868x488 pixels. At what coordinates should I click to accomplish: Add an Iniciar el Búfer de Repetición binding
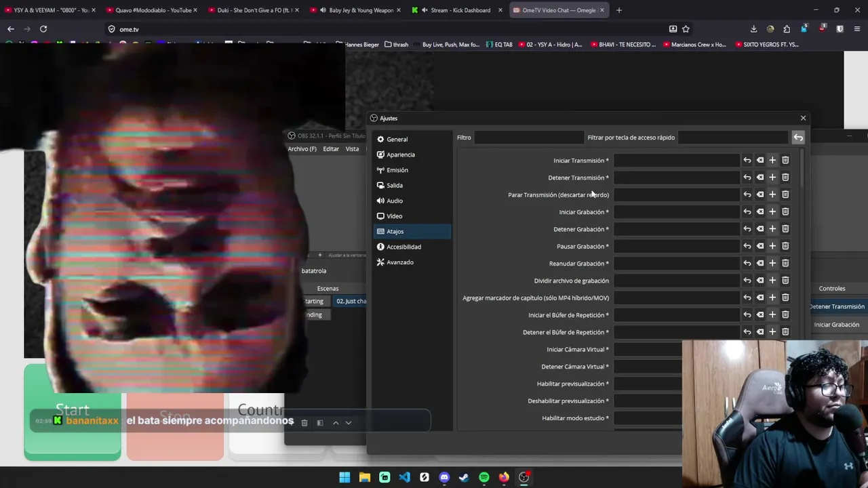772,315
